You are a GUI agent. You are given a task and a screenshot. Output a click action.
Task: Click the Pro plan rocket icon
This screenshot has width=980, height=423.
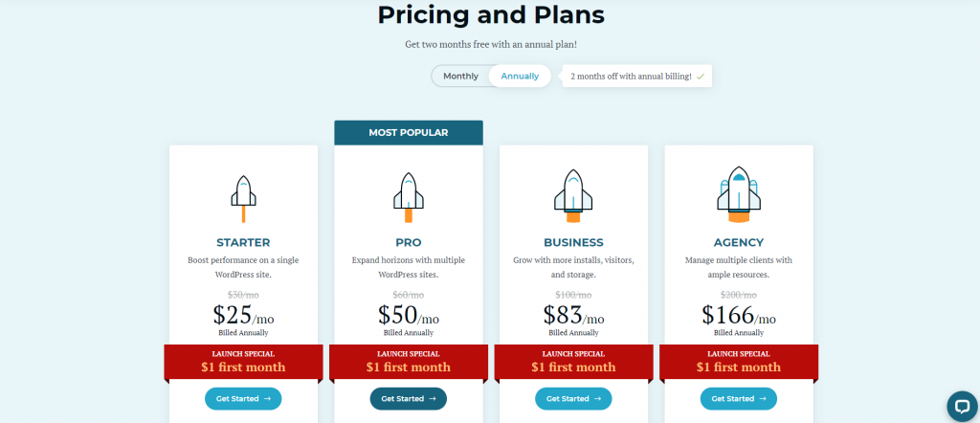pyautogui.click(x=408, y=197)
